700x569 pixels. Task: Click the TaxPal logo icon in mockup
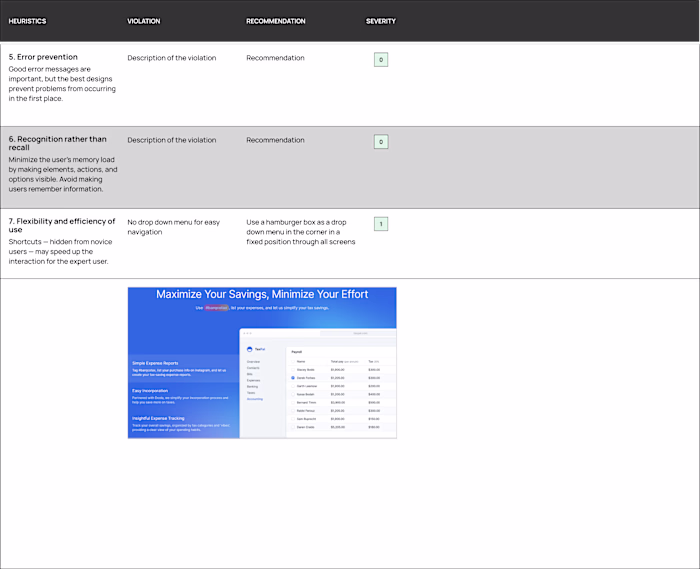tap(249, 349)
